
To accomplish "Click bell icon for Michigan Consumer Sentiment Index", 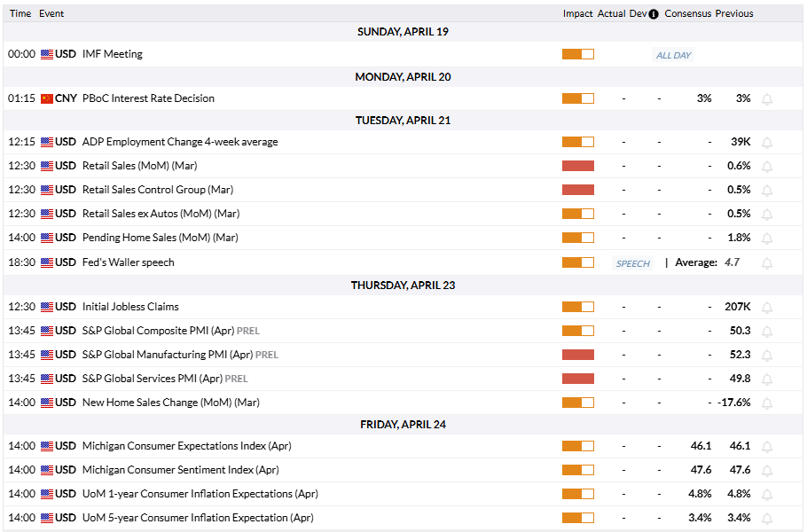I will [x=767, y=470].
